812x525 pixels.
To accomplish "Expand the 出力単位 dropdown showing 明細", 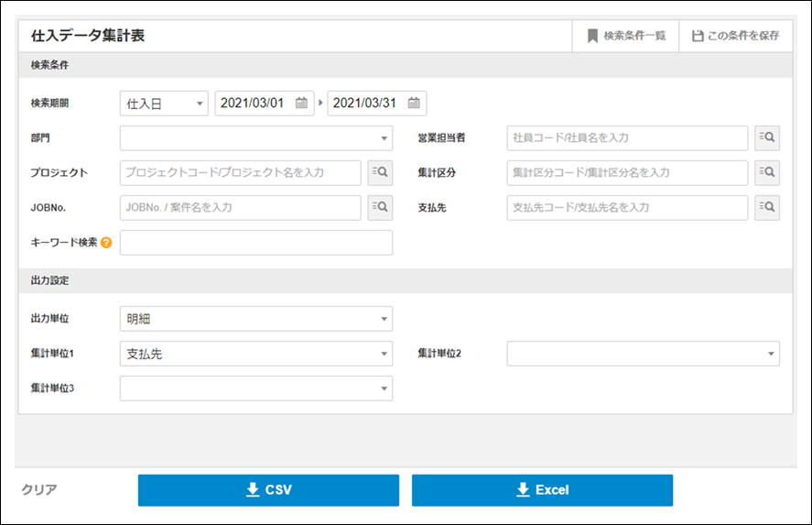I will (256, 319).
